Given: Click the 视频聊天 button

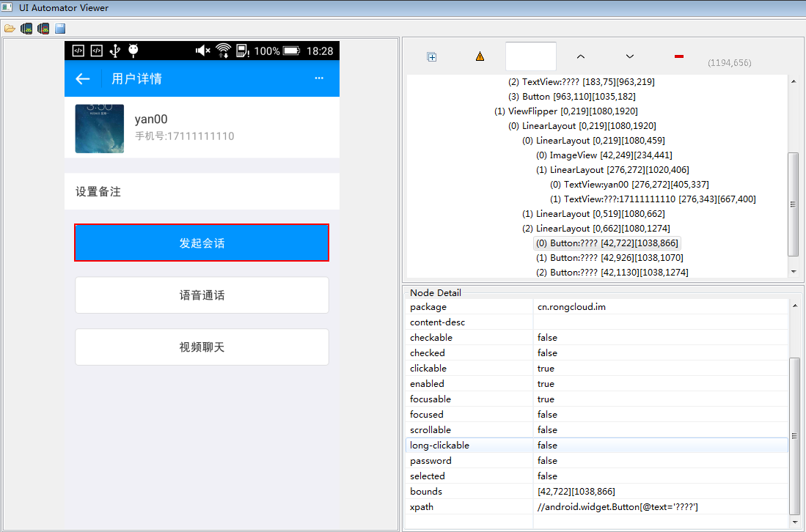Looking at the screenshot, I should pos(202,347).
